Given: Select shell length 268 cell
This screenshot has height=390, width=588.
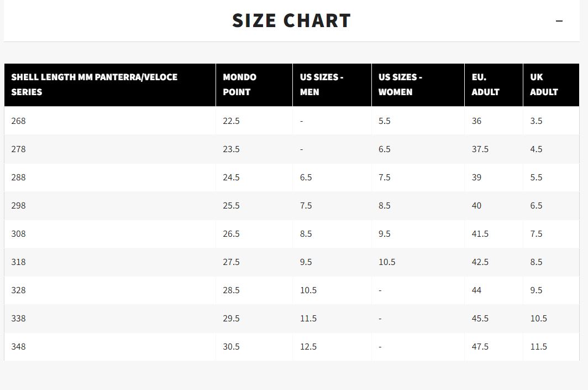Looking at the screenshot, I should coord(110,121).
